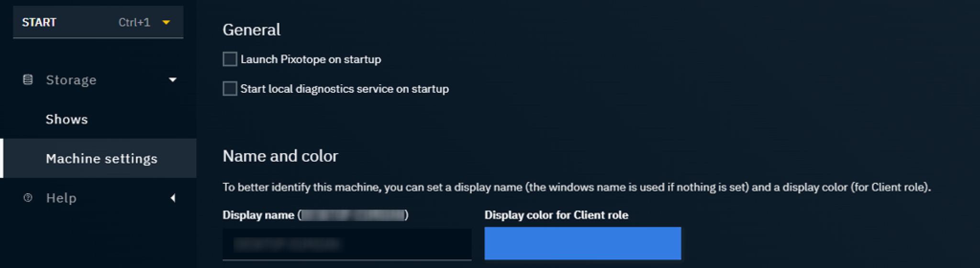The height and width of the screenshot is (268, 980).
Task: Click the yellow arrow beside START
Action: 166,22
